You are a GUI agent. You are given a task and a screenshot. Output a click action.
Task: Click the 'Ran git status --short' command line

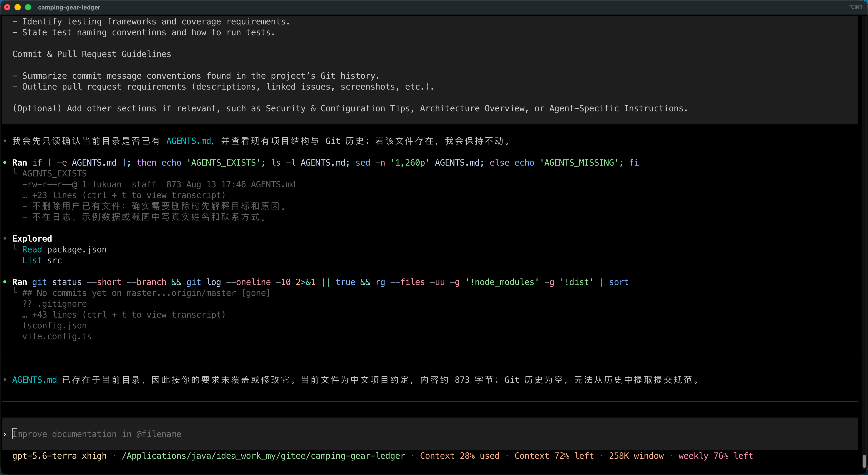321,282
